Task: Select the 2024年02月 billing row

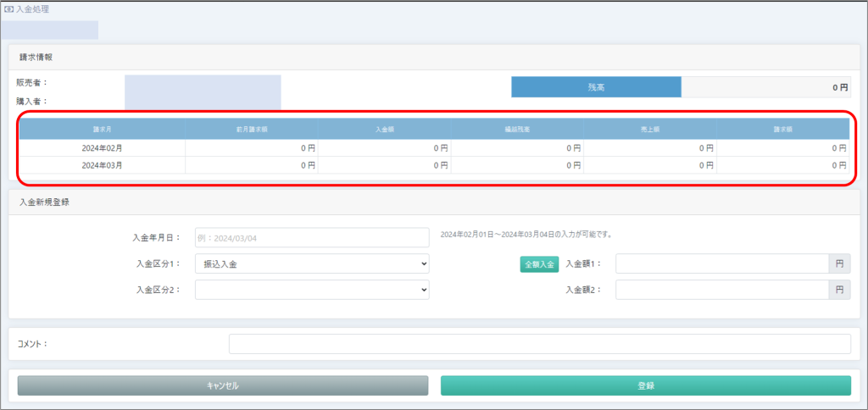Action: click(x=102, y=147)
